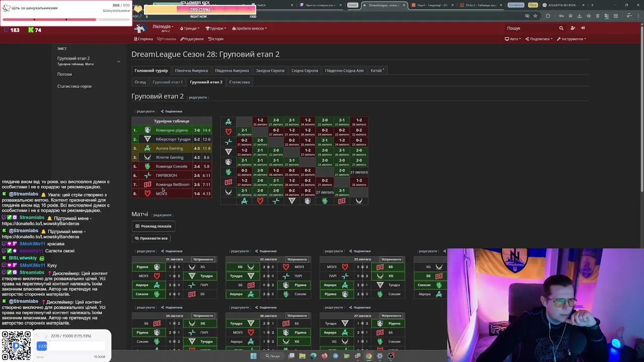Click the log in icon in header

coord(583,28)
